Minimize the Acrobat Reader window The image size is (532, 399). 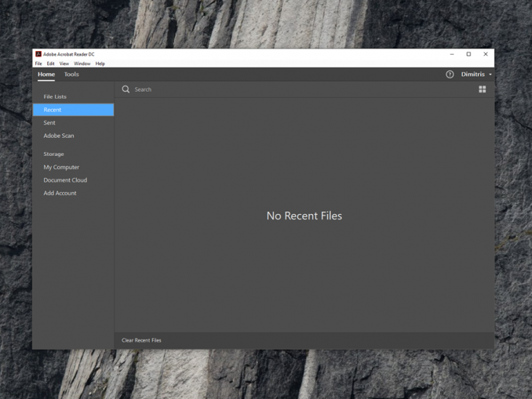coord(452,54)
